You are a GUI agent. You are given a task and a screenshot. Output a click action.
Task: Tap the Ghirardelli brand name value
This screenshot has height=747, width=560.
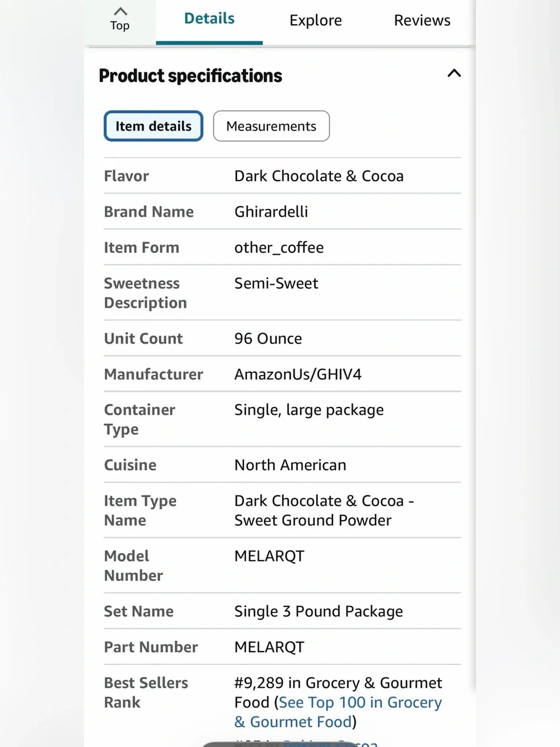(x=271, y=212)
